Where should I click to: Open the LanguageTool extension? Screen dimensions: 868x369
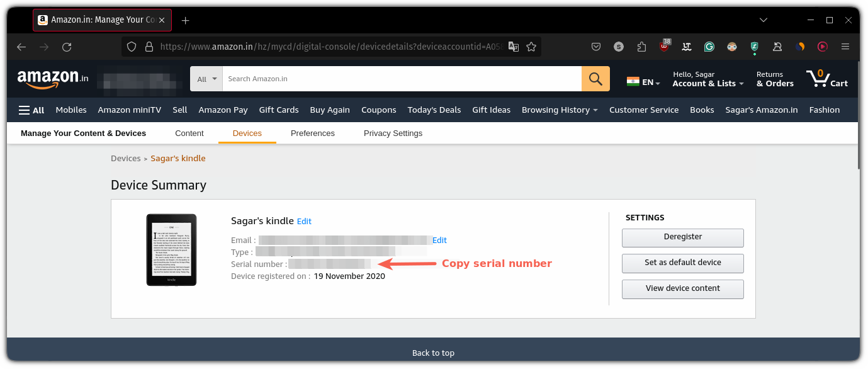(x=687, y=47)
